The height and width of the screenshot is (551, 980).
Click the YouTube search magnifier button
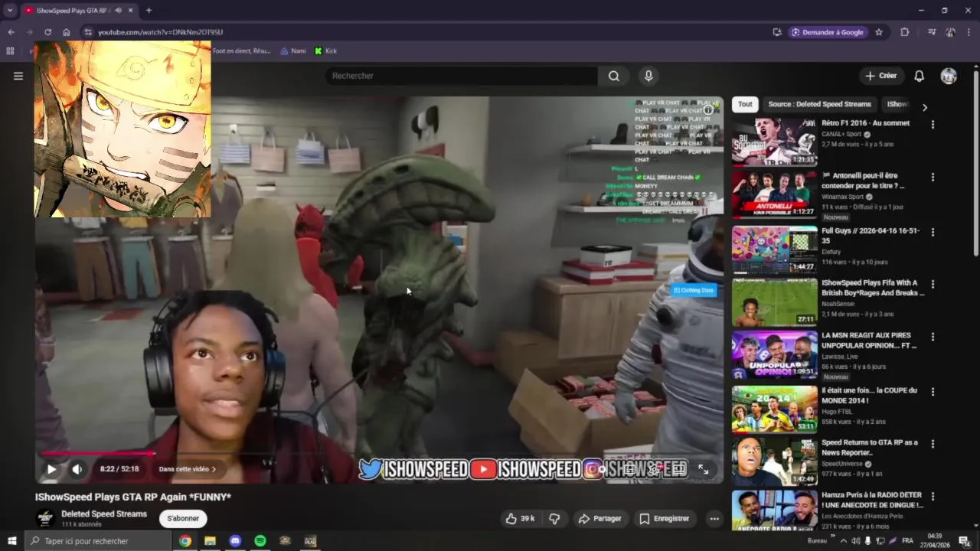[614, 76]
